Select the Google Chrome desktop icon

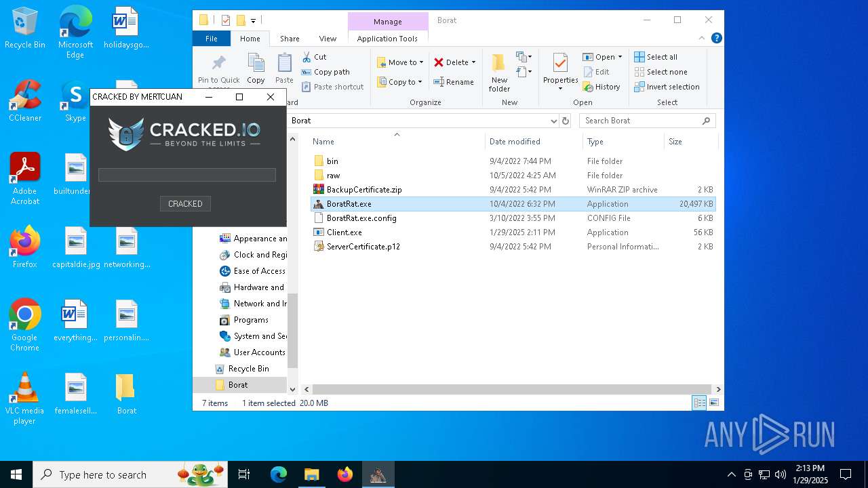(x=24, y=325)
